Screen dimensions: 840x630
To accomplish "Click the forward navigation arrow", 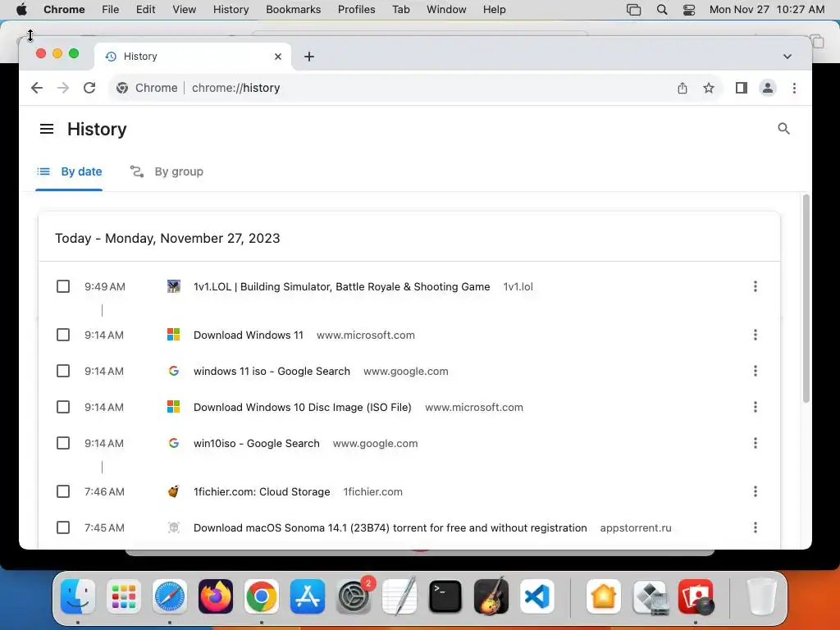I will tap(63, 88).
